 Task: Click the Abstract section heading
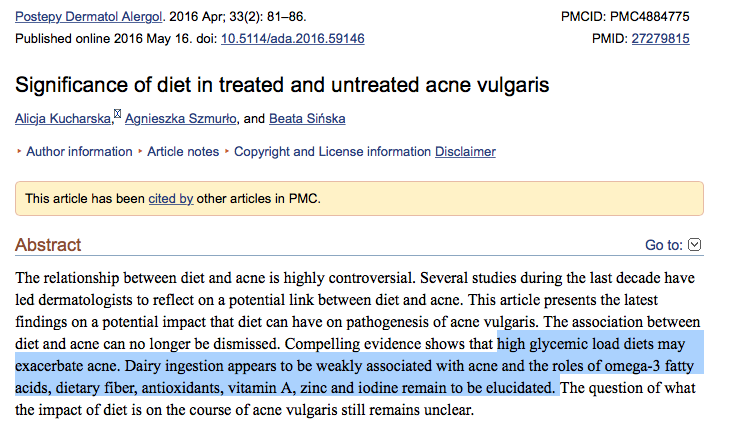point(49,245)
